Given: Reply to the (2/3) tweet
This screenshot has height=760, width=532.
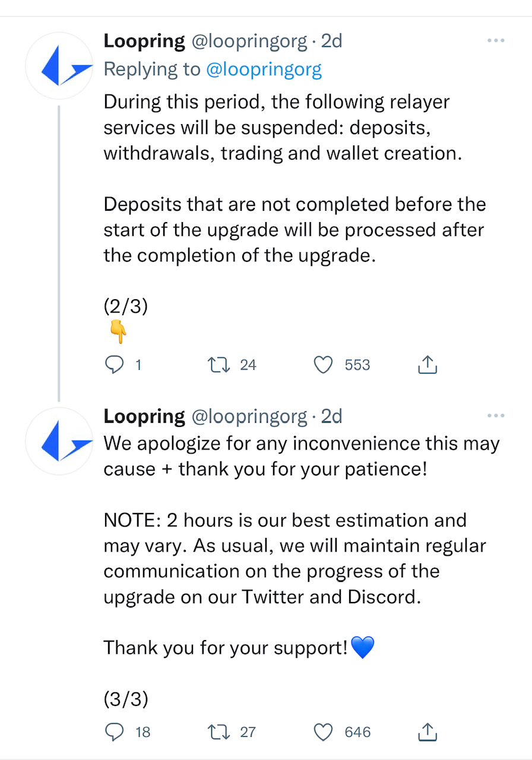Looking at the screenshot, I should click(113, 365).
